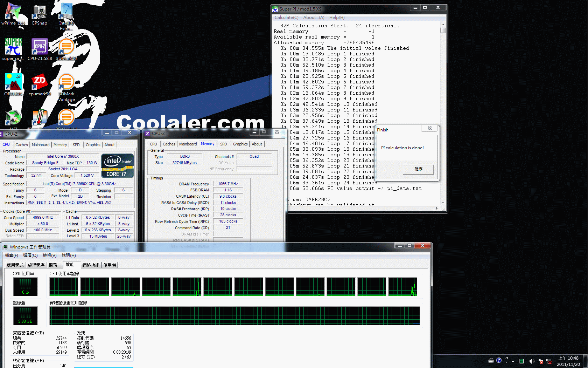
Task: Open the wPrime_155 desktop shortcut
Action: (x=13, y=14)
